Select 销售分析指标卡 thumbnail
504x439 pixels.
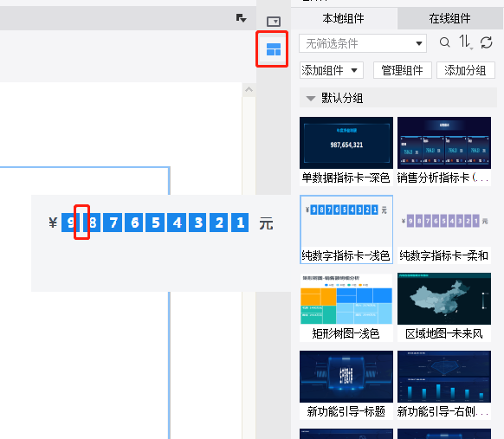pos(444,143)
